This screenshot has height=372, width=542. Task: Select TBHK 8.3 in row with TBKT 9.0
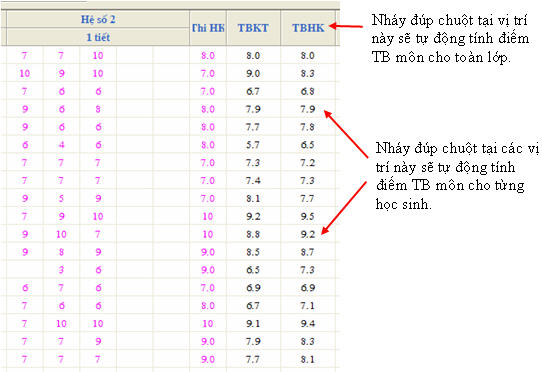click(x=307, y=73)
